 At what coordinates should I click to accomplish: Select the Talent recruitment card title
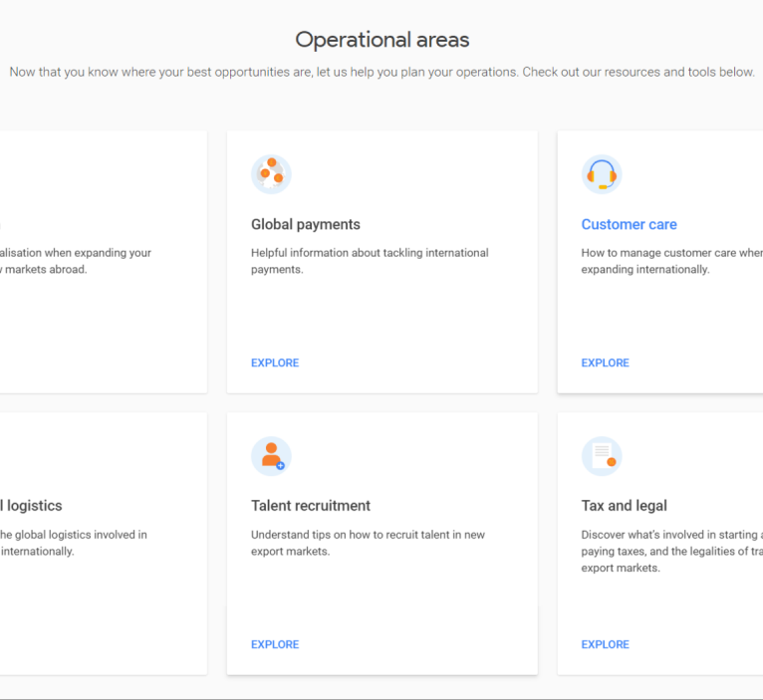311,506
